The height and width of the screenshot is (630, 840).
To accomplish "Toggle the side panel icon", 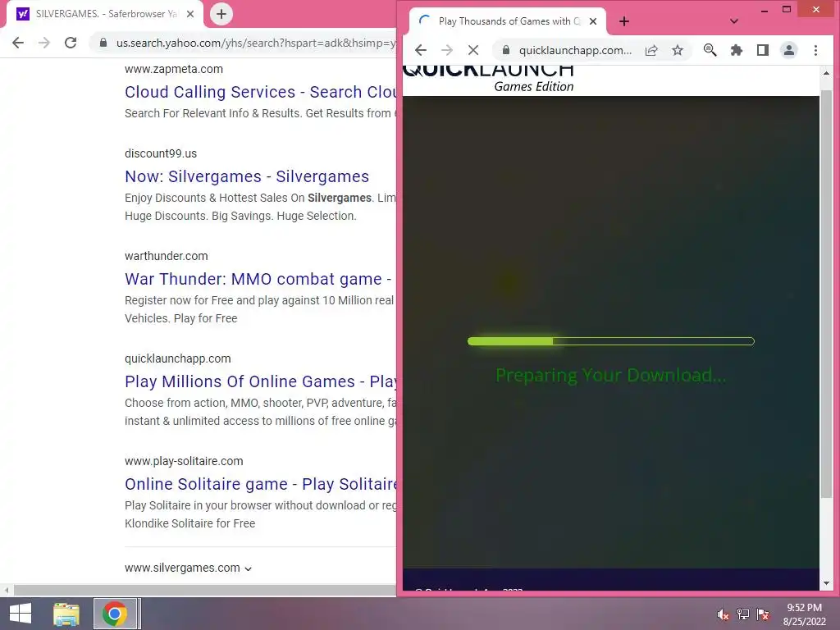I will tap(763, 50).
